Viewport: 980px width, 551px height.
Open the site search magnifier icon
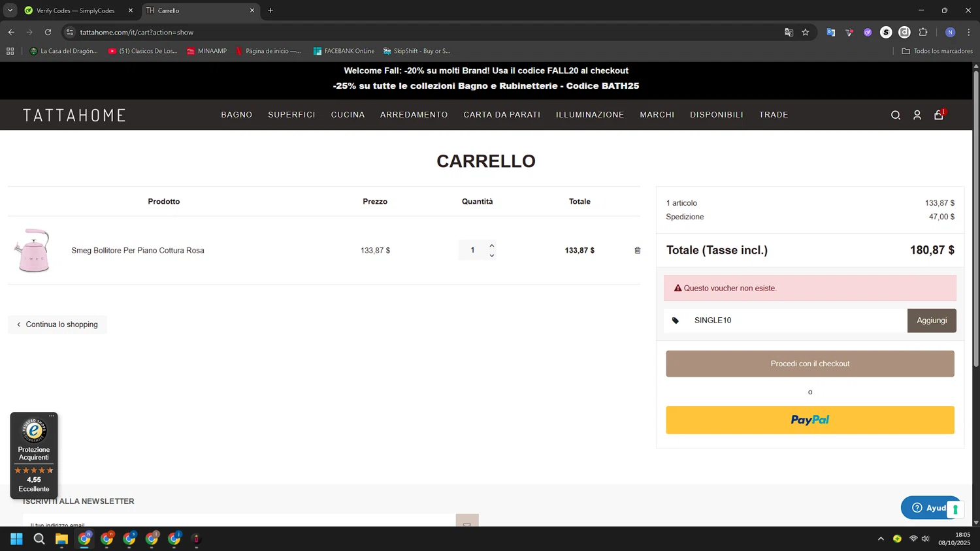[896, 115]
